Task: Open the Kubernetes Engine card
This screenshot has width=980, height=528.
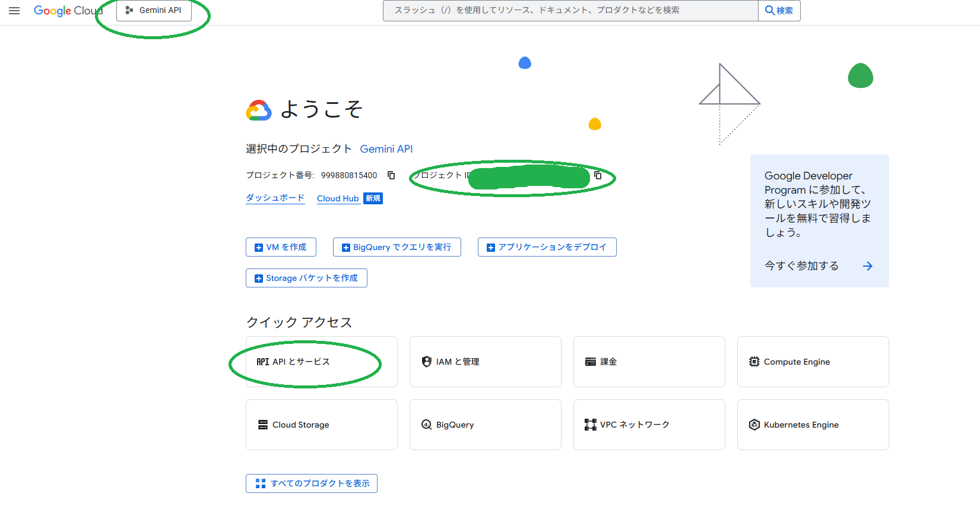Action: point(813,425)
